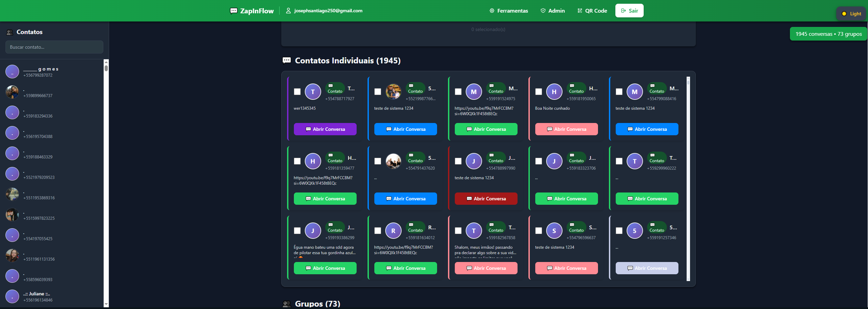This screenshot has width=868, height=309.
Task: Click purple T avatar for +554788717927
Action: coord(313,92)
